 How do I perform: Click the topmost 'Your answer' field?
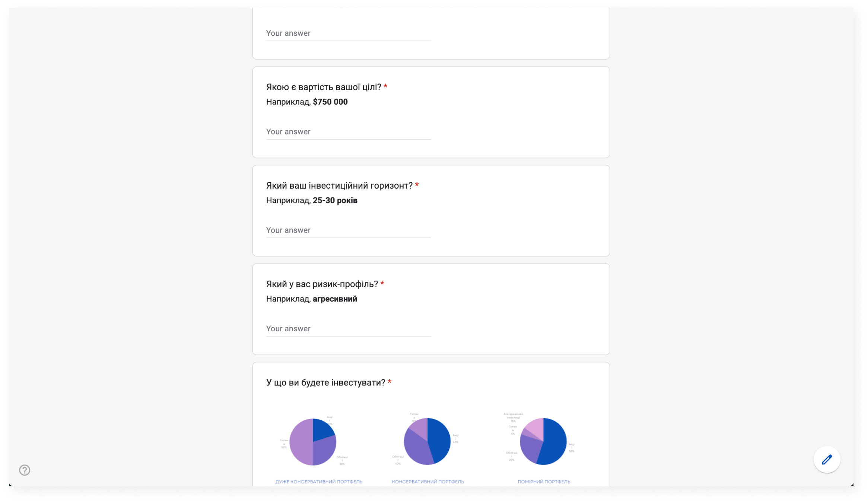pyautogui.click(x=348, y=34)
